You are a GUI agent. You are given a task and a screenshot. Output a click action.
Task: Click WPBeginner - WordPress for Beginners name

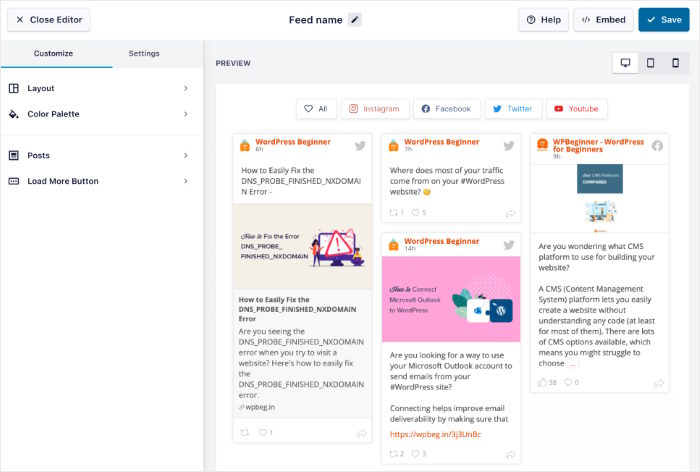coord(598,145)
